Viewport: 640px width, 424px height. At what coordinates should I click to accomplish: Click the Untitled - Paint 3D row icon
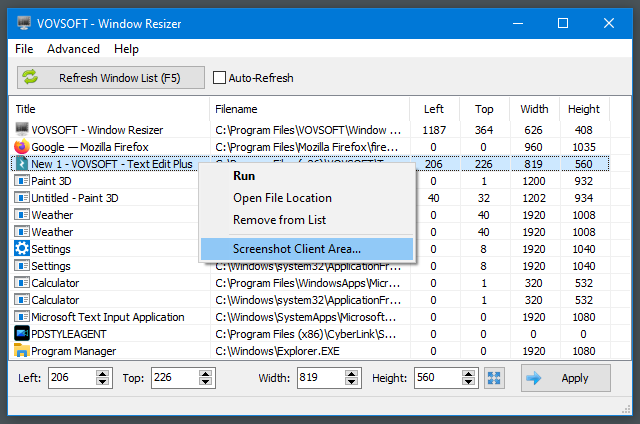(x=22, y=198)
